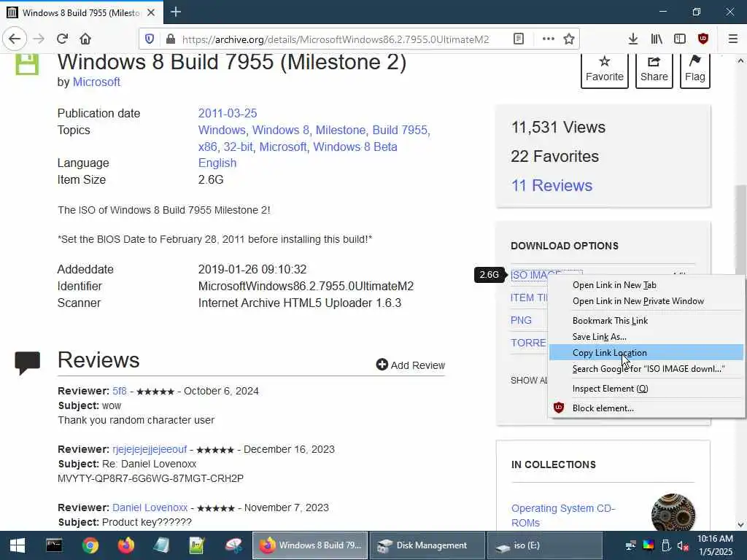Click the Windows 8 Build 7955 title heading
Screen dimensions: 747x560
coord(232,62)
